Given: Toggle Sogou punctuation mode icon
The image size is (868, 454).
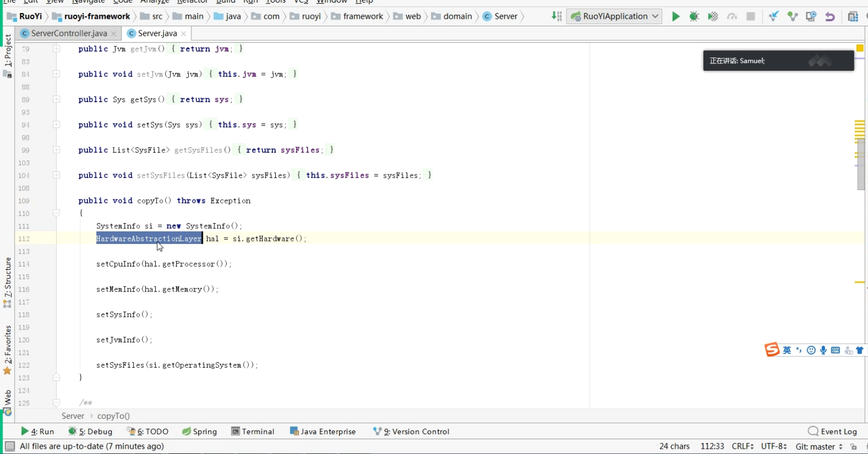Looking at the screenshot, I should point(799,350).
